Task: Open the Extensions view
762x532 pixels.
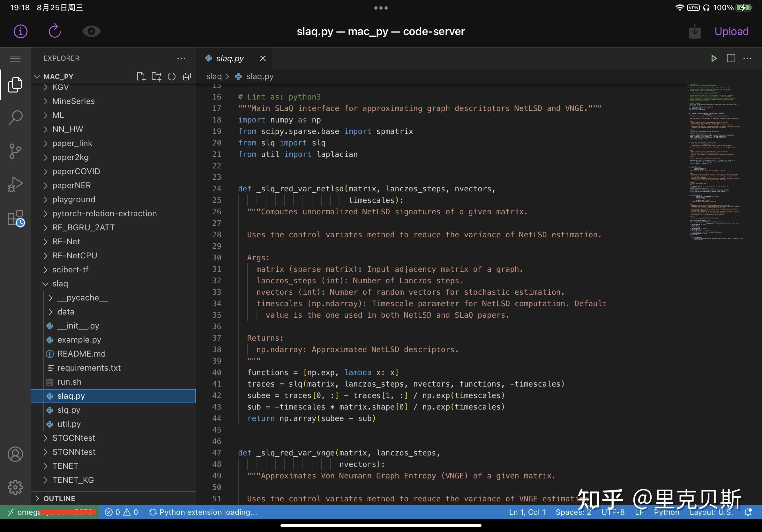Action: click(15, 218)
